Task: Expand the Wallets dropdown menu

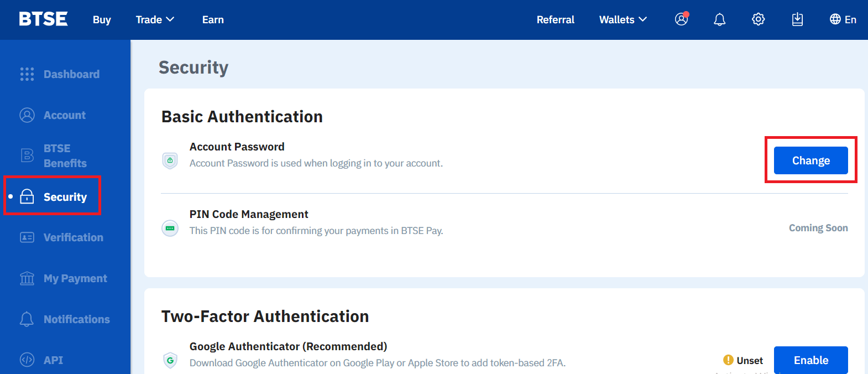Action: (623, 20)
